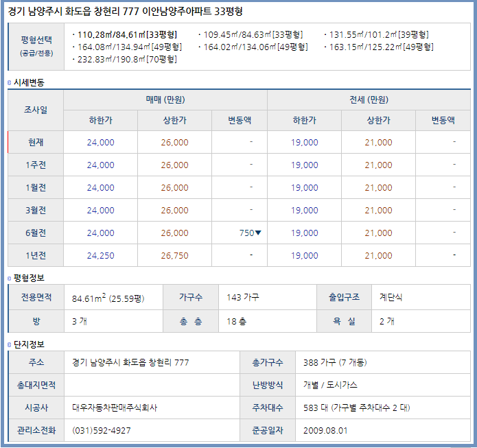Click the 388 가구 (7 개동) value
The height and width of the screenshot is (448, 477).
(335, 362)
